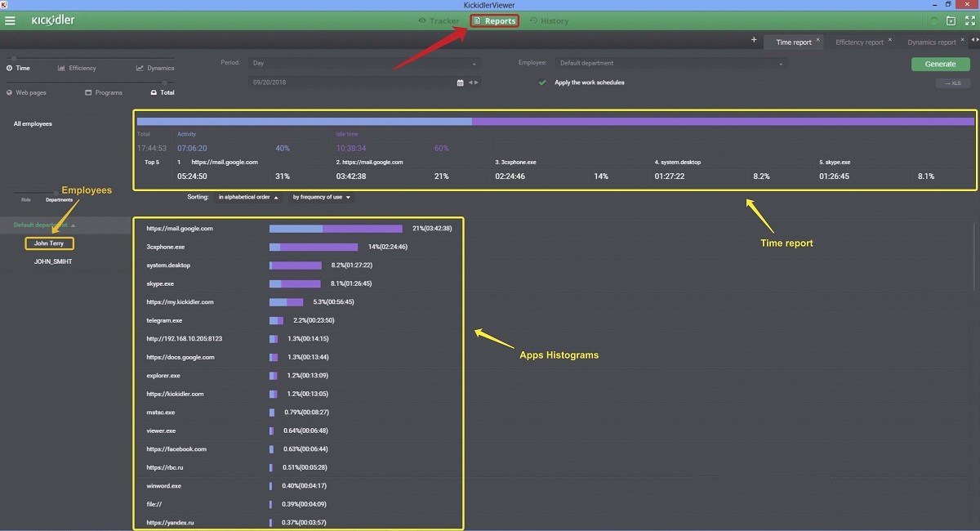Export report to XLS
980x531 pixels.
pyautogui.click(x=952, y=83)
